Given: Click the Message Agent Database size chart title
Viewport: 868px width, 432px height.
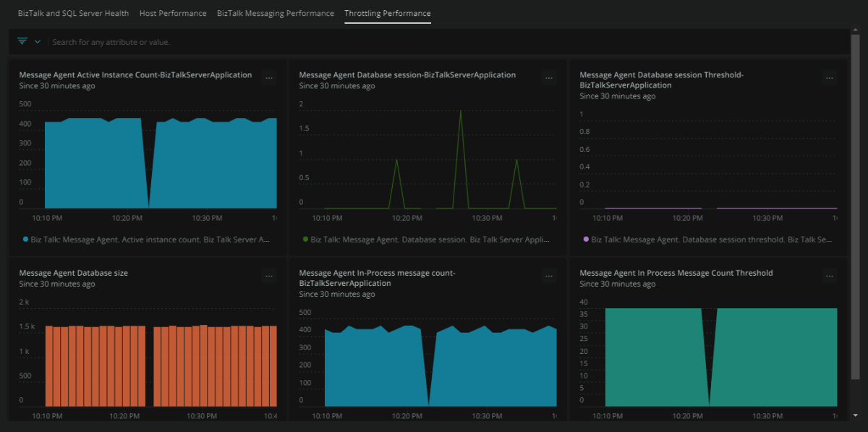Looking at the screenshot, I should click(73, 273).
